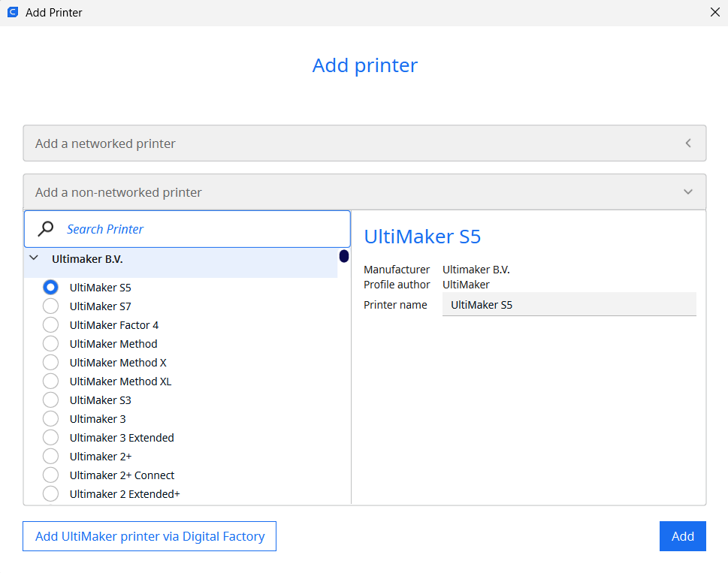The width and height of the screenshot is (728, 573).
Task: Click the Cura app icon in title bar
Action: [x=12, y=12]
